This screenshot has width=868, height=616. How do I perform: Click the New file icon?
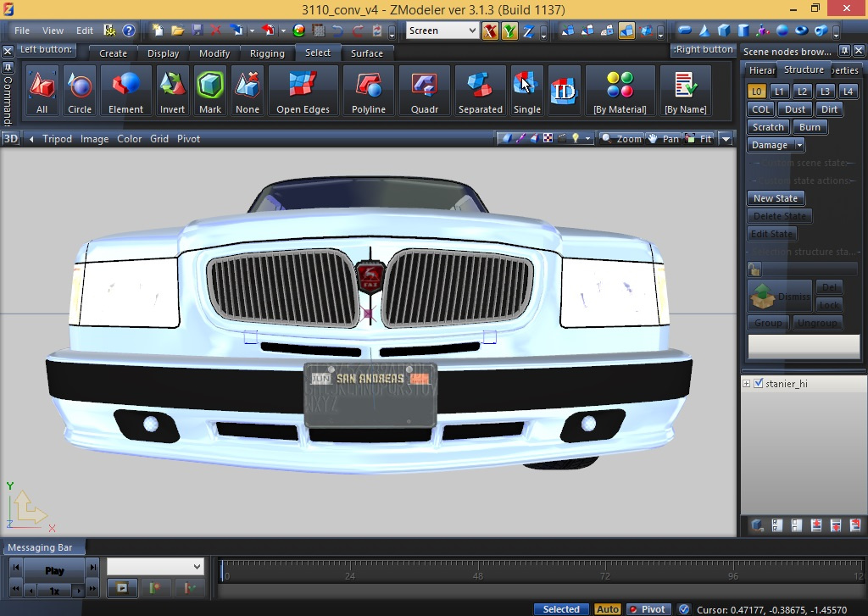click(158, 31)
